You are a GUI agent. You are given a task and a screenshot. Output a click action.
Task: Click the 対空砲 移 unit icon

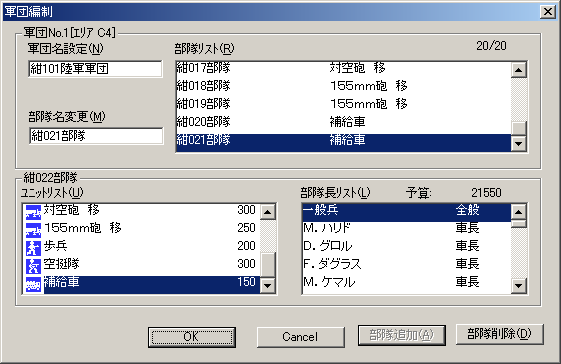(33, 212)
